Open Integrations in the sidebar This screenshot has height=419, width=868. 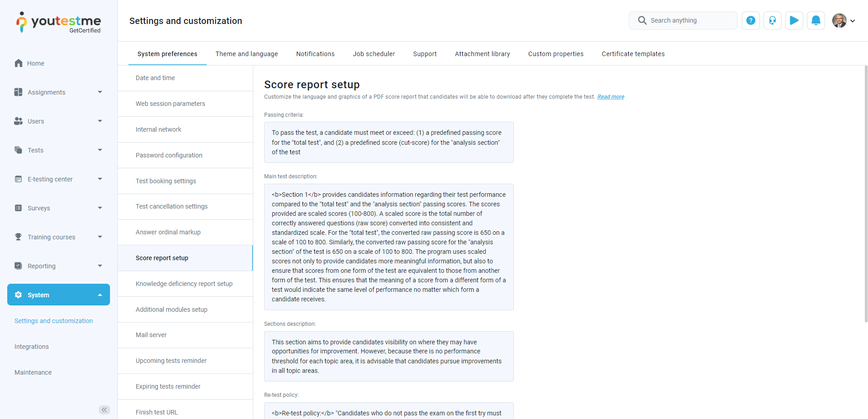click(x=32, y=347)
